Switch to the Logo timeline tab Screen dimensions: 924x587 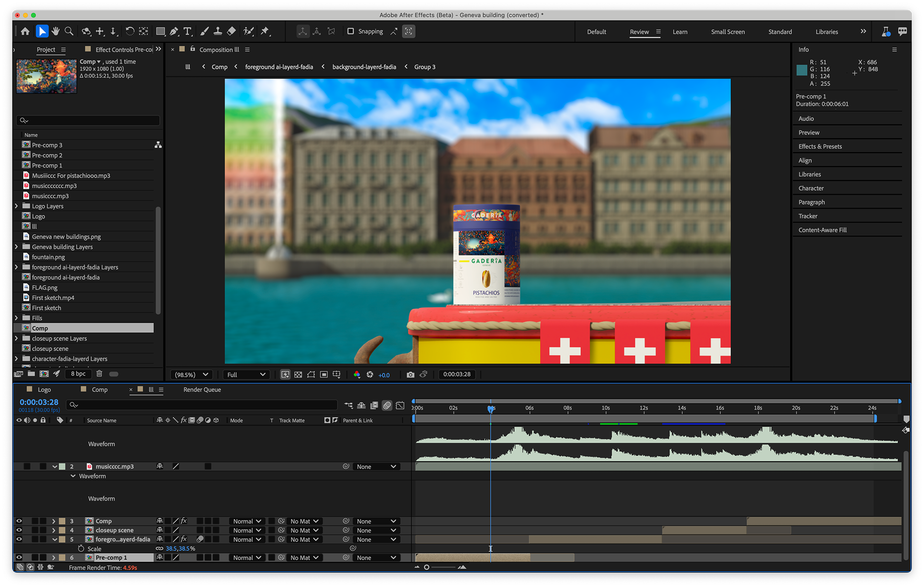click(x=44, y=390)
